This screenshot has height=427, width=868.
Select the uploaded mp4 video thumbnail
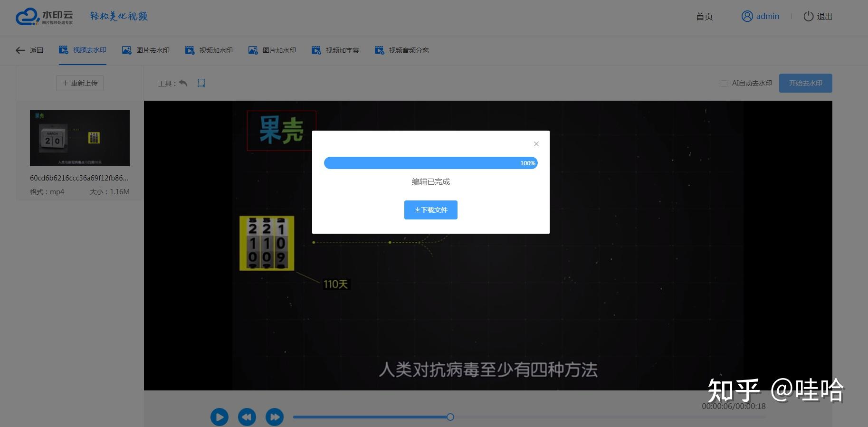[x=80, y=138]
